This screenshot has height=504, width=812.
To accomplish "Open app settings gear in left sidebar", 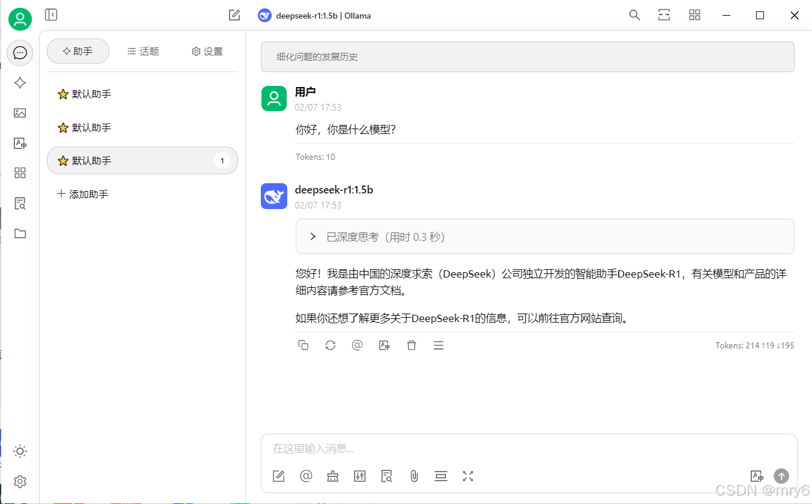I will coord(20,481).
